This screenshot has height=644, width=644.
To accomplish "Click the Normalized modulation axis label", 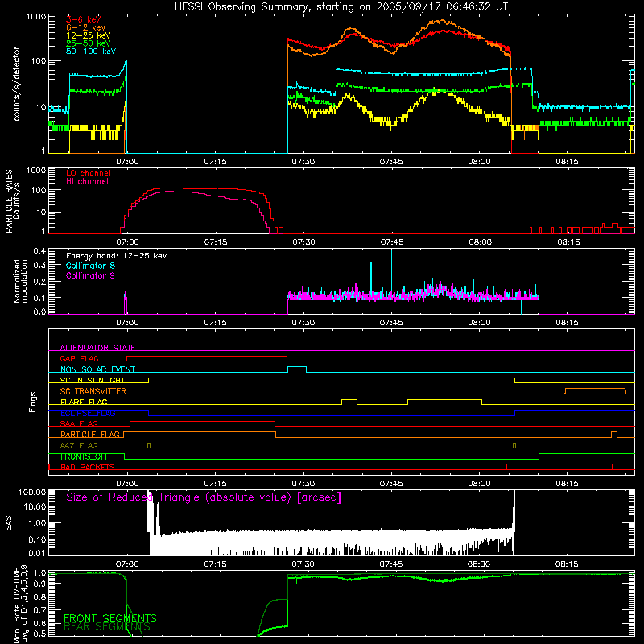I will pyautogui.click(x=20, y=281).
